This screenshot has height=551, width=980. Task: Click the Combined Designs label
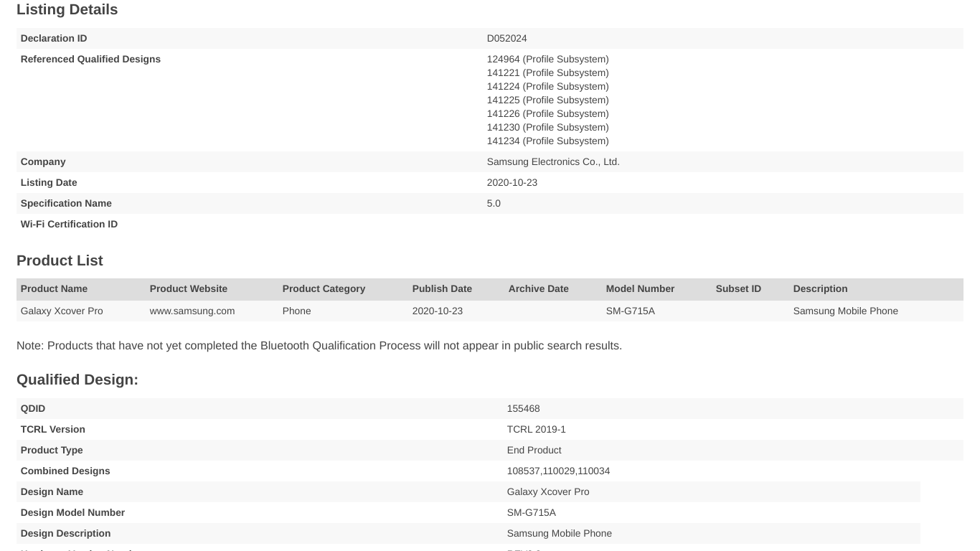coord(65,471)
